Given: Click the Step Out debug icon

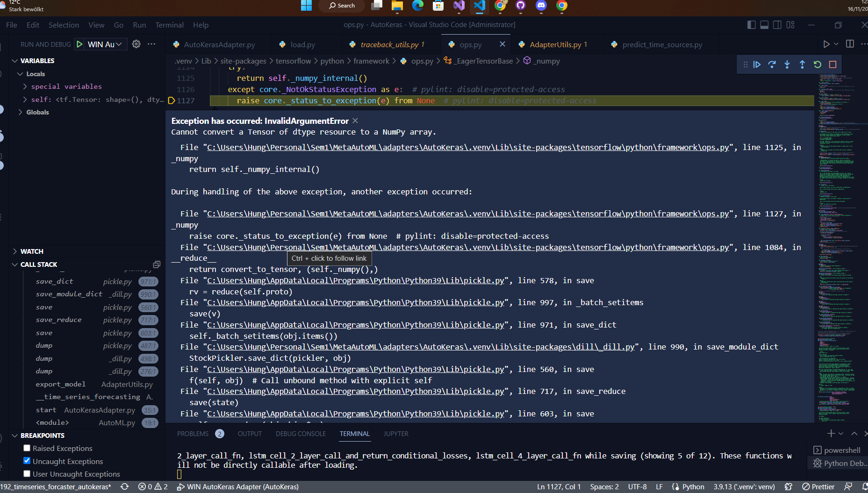Looking at the screenshot, I should (x=802, y=64).
